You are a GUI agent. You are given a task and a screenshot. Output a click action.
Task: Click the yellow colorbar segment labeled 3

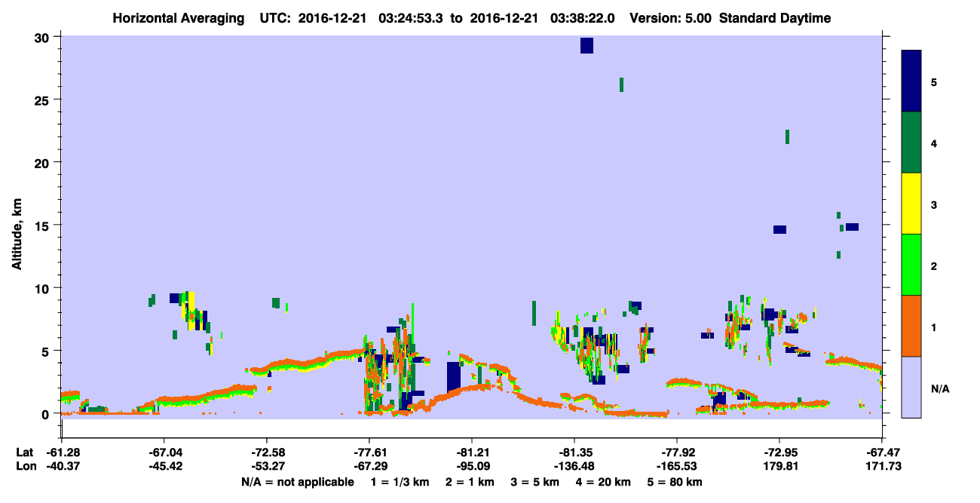[911, 204]
